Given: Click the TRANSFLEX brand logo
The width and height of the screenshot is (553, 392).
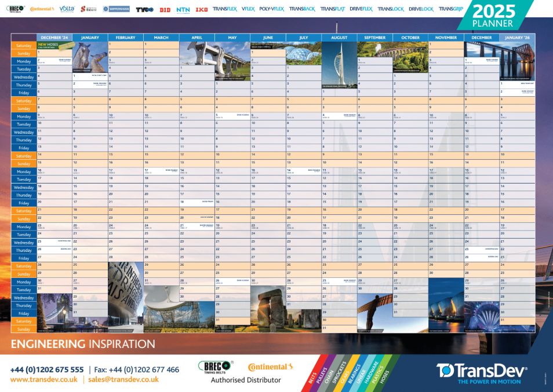Looking at the screenshot, I should (x=225, y=9).
